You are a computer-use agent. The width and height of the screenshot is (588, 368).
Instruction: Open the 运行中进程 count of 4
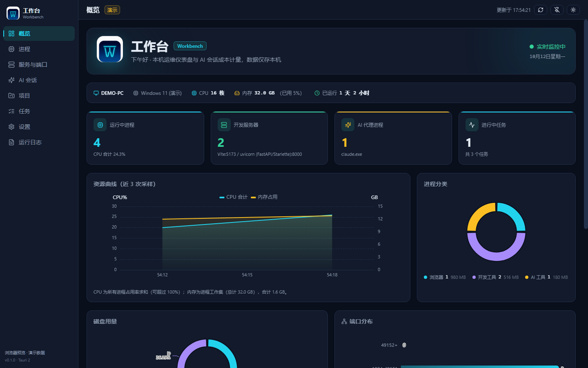(x=97, y=143)
